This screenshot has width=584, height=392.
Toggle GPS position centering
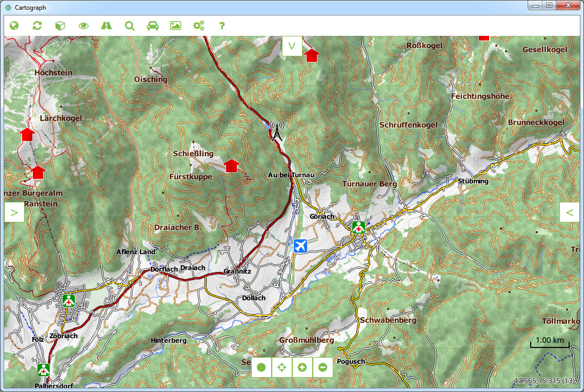281,367
